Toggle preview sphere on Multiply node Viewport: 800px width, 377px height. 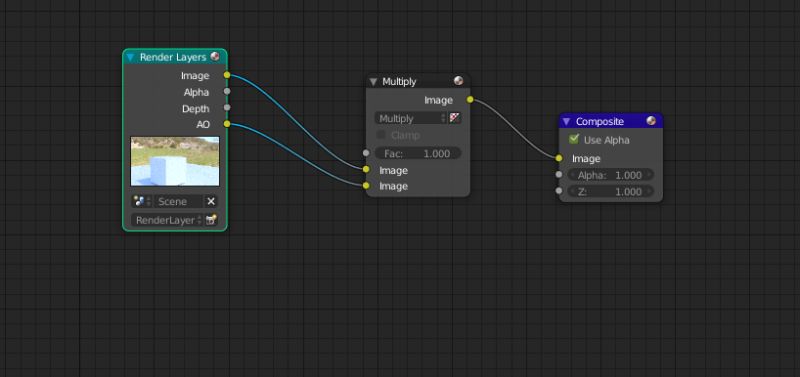click(x=458, y=81)
